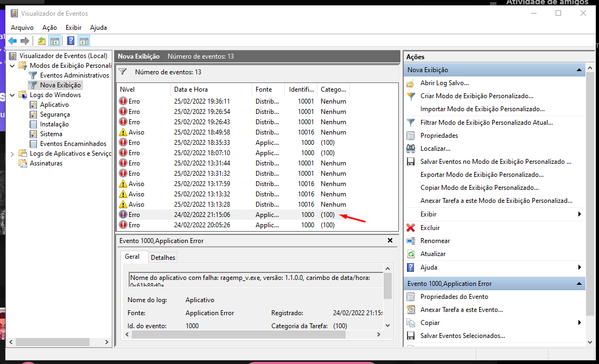Screen dimensions: 599x364
Task: Collapse the Logs do Windows tree node
Action: 12,95
